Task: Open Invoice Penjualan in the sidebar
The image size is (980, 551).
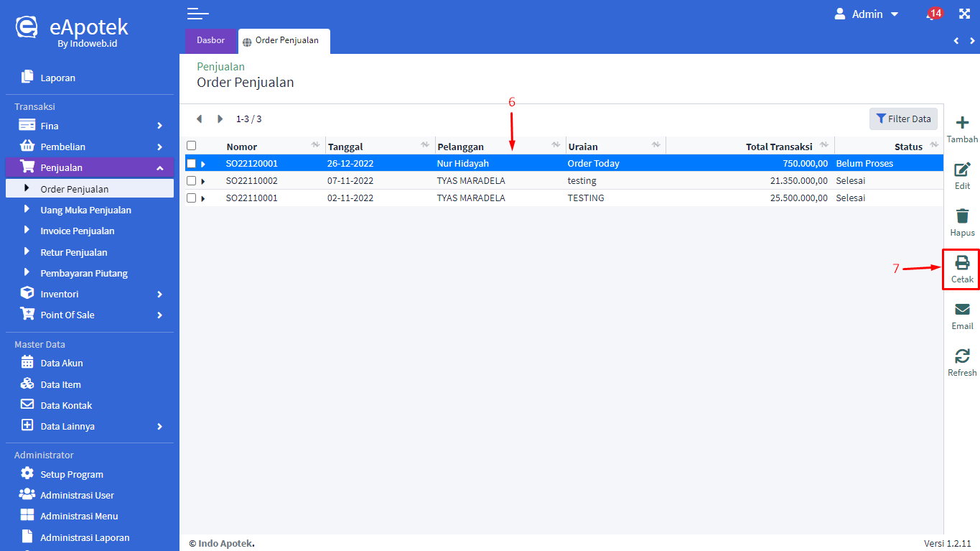Action: click(78, 231)
